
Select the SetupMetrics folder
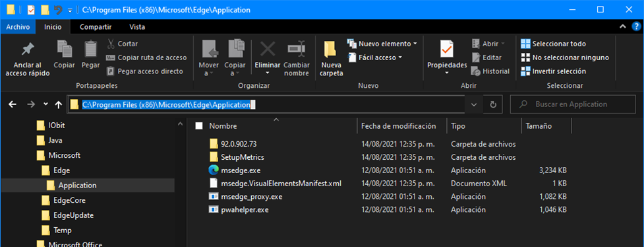243,157
